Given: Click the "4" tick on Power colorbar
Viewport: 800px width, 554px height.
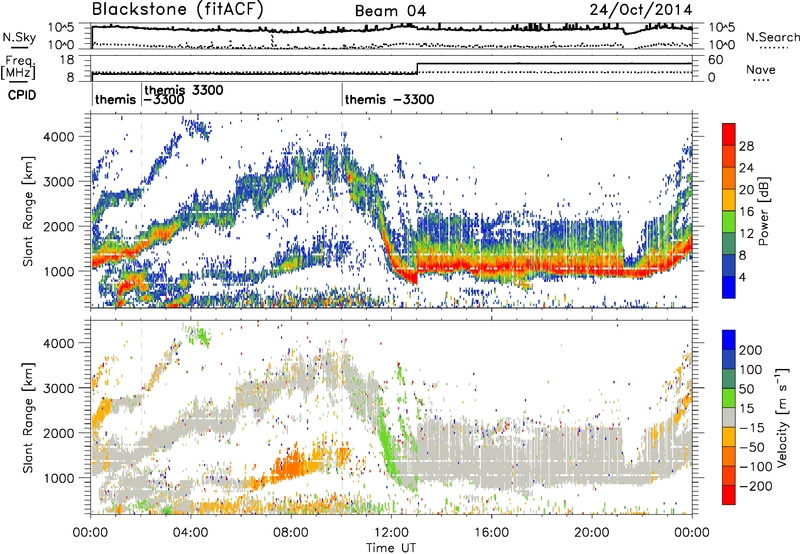Looking at the screenshot, I should coord(743,277).
